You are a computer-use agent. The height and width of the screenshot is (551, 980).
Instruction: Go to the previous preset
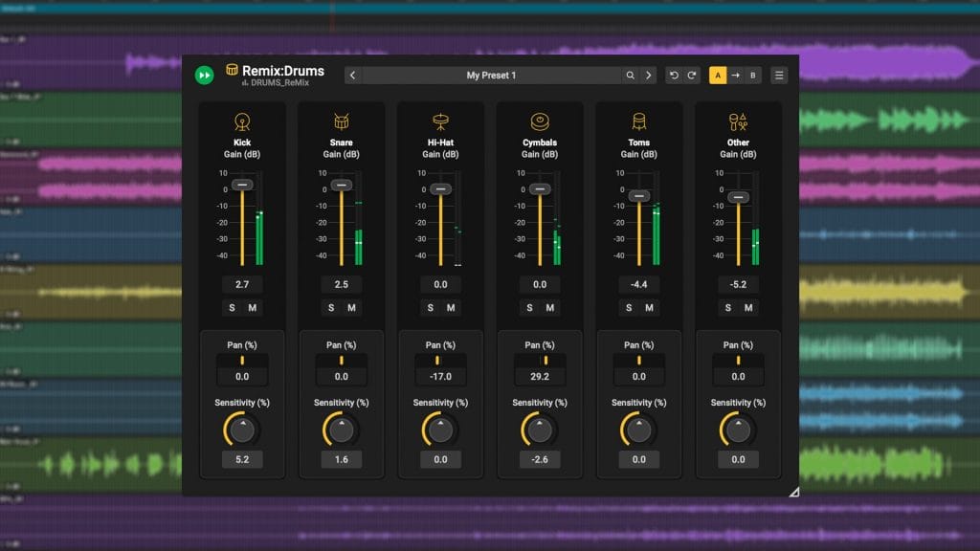coord(353,76)
